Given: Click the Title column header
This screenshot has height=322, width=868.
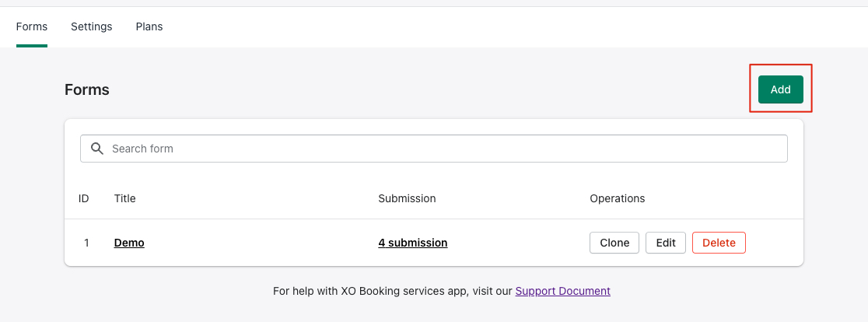Looking at the screenshot, I should tap(124, 198).
